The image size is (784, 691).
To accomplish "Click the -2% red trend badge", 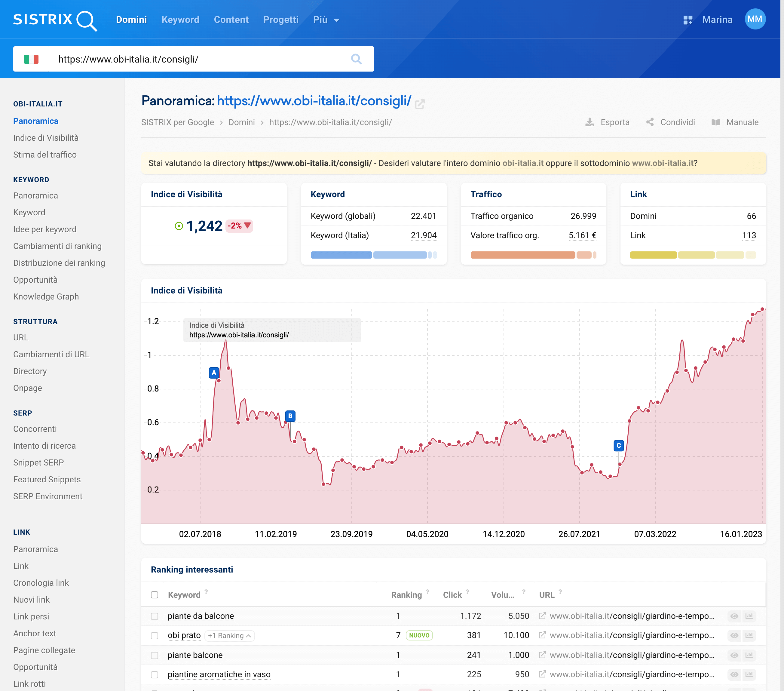I will [239, 226].
